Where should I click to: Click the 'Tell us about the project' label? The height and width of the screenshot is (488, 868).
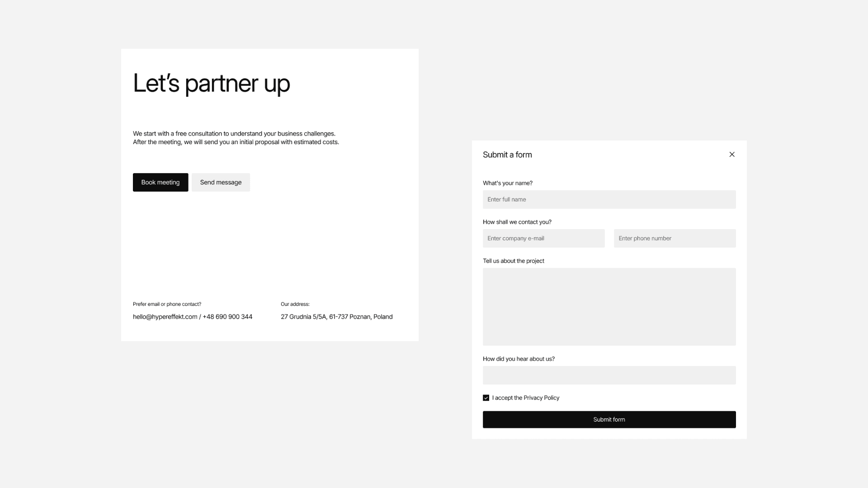[513, 261]
